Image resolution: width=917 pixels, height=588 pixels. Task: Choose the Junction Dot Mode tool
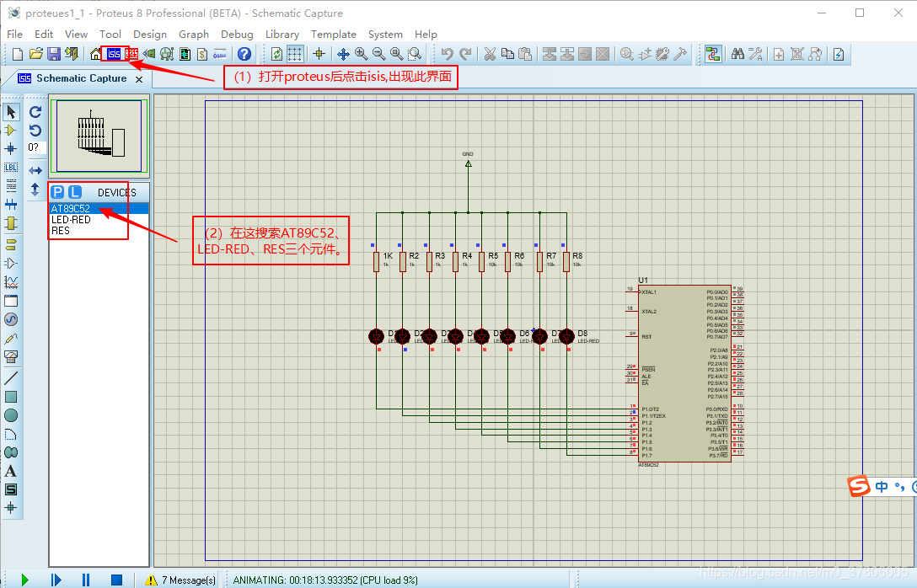tap(11, 149)
